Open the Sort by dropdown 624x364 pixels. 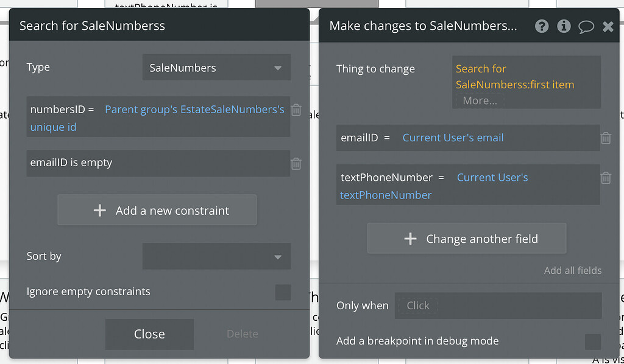click(216, 256)
